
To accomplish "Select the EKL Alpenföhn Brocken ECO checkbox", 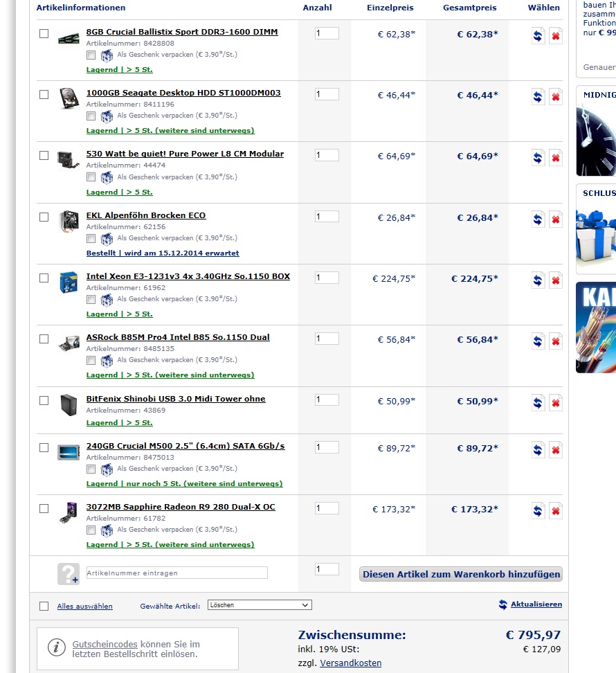I will pyautogui.click(x=44, y=217).
